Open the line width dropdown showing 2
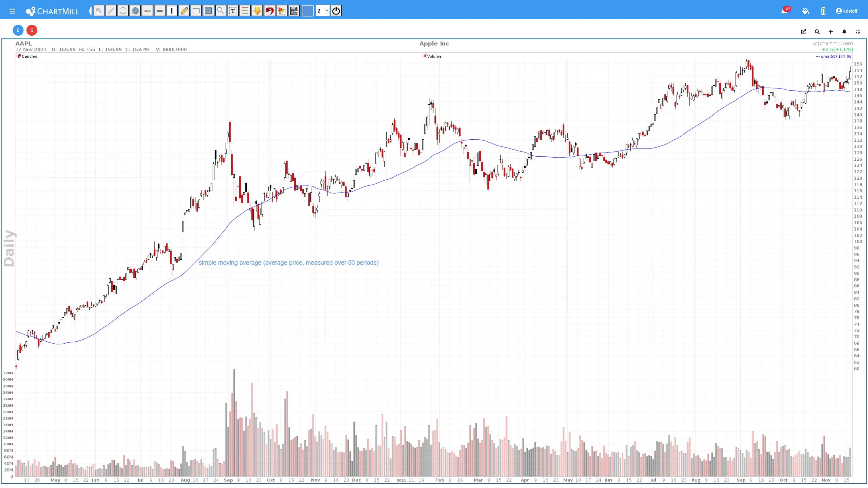The height and width of the screenshot is (488, 868). point(323,11)
